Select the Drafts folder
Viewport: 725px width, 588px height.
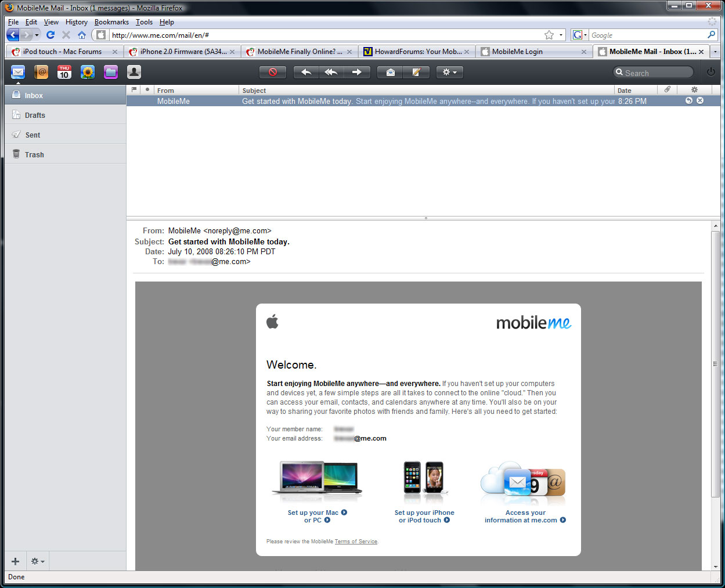[66, 115]
